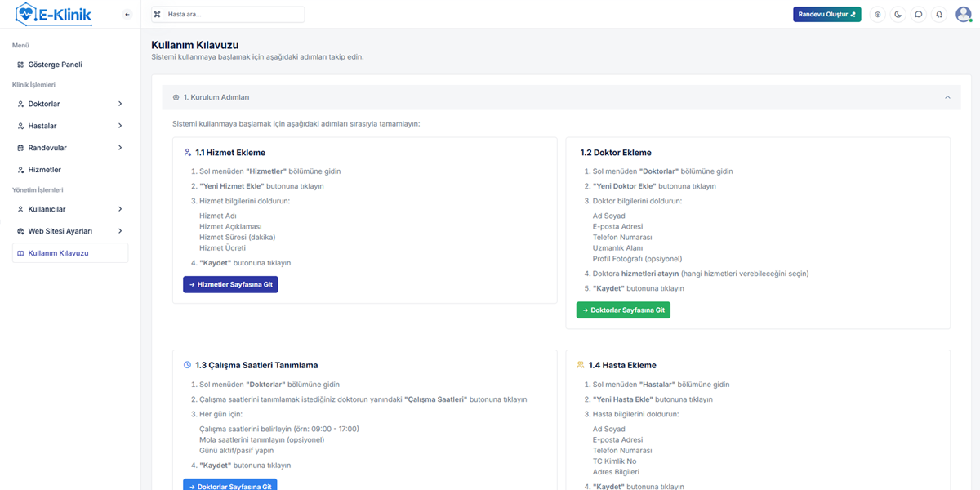Click the Hasta ara search field
The height and width of the screenshot is (490, 980).
coord(233,15)
